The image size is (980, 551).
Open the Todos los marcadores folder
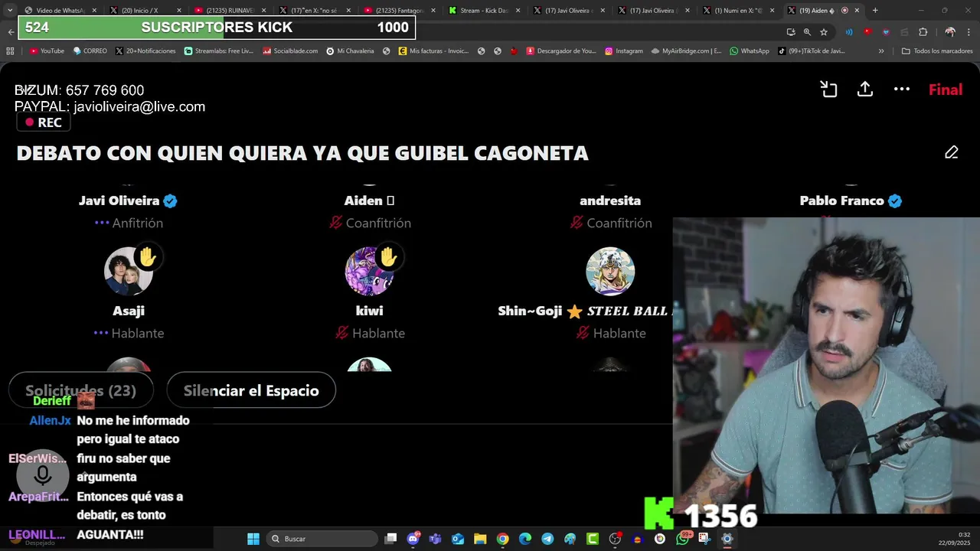937,51
